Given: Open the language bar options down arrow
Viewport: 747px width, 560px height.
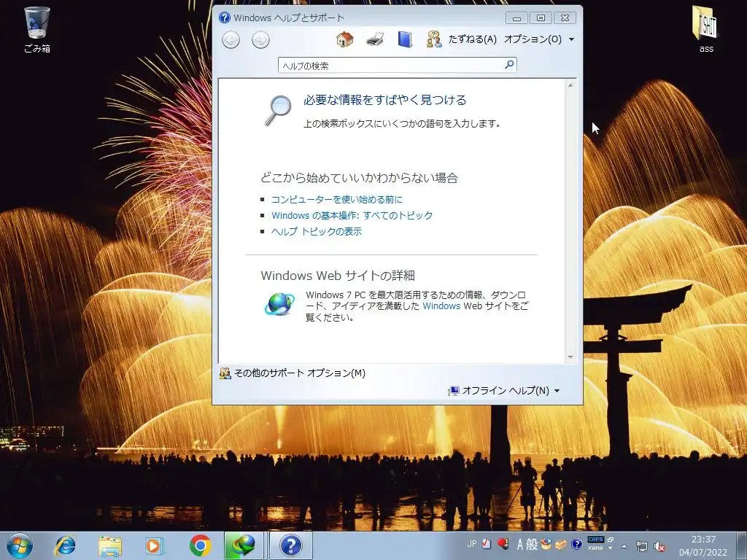Looking at the screenshot, I should pyautogui.click(x=611, y=548).
